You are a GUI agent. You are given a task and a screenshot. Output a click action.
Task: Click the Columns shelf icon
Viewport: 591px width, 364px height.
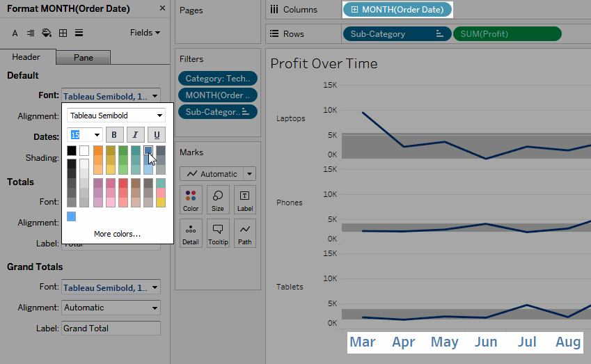(274, 10)
